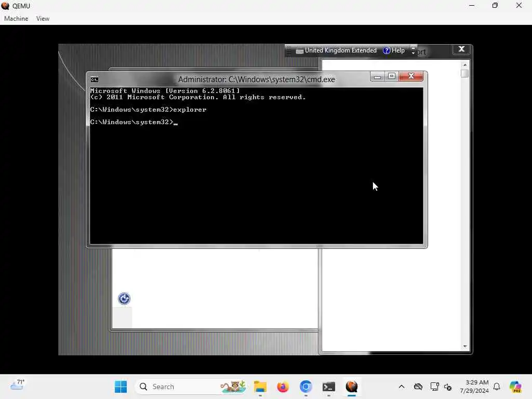Click the round blue Ease of Access icon
Viewport: 532px width, 399px height.
pos(124,299)
